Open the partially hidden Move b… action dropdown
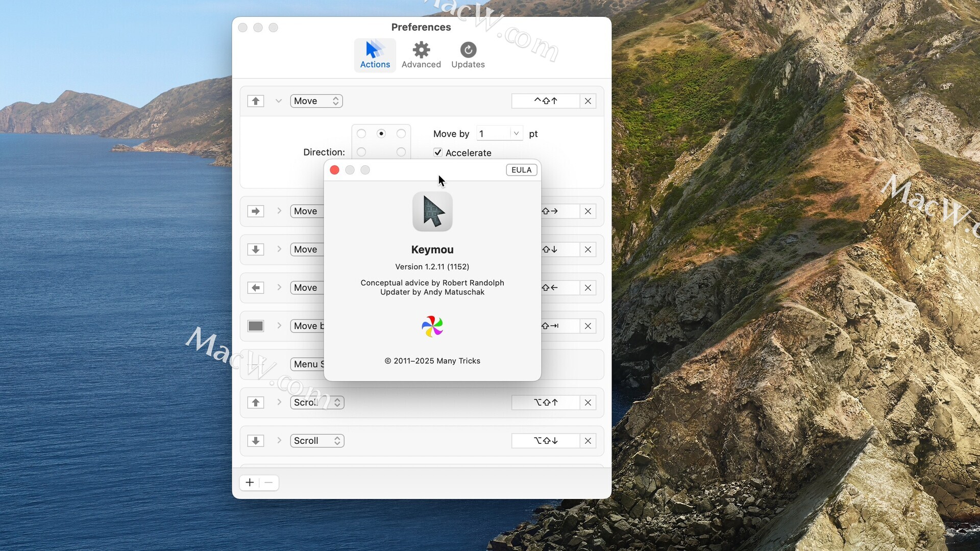 [x=307, y=326]
